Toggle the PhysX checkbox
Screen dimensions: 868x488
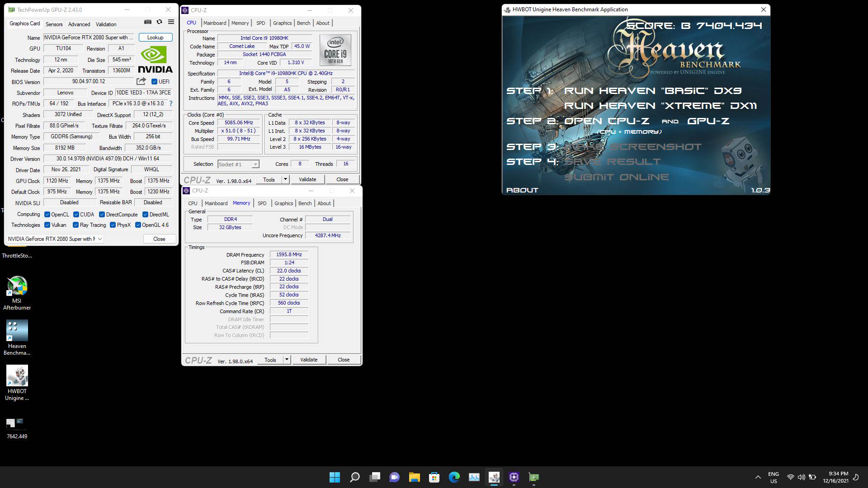pyautogui.click(x=113, y=225)
